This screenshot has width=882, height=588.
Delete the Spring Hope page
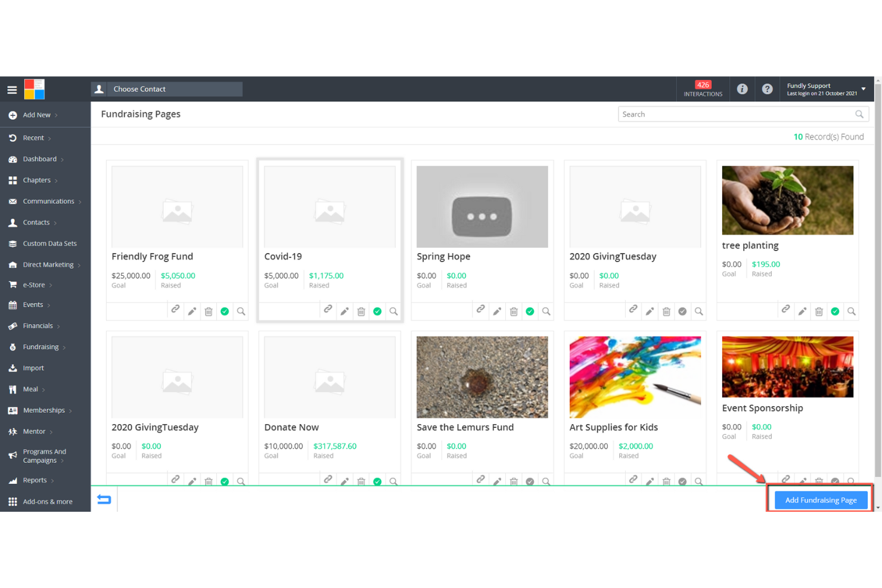[514, 311]
